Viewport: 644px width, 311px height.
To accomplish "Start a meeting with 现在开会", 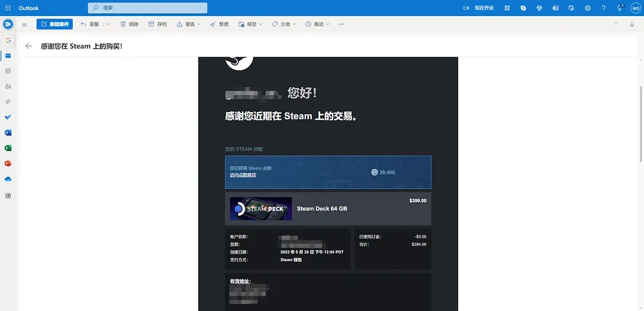I will tap(478, 8).
